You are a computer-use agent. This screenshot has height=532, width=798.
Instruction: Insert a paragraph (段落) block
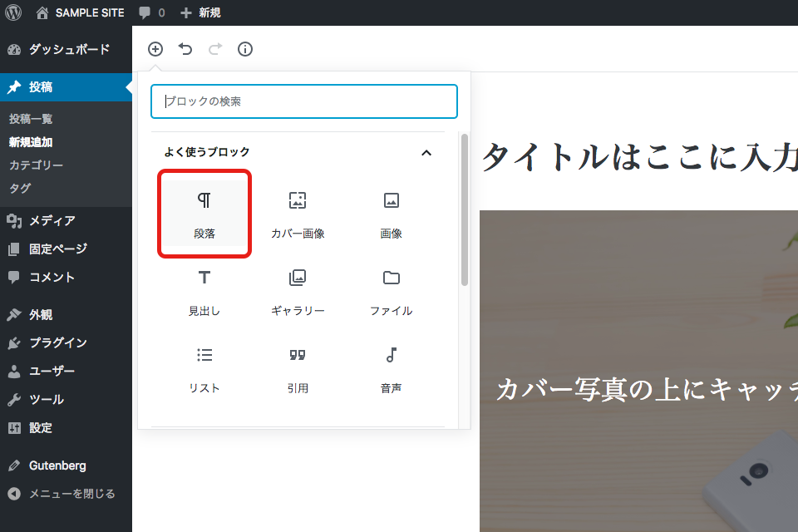coord(204,214)
